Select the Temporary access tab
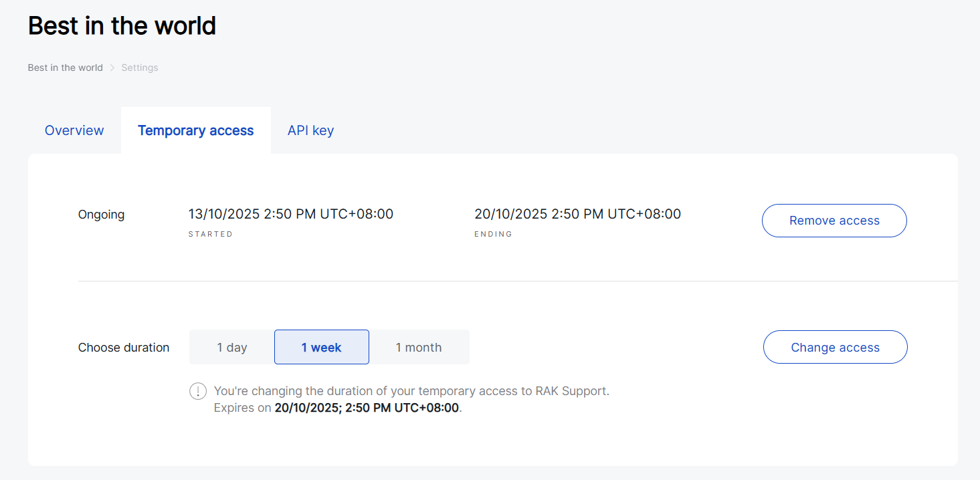Viewport: 980px width, 480px height. click(x=196, y=130)
